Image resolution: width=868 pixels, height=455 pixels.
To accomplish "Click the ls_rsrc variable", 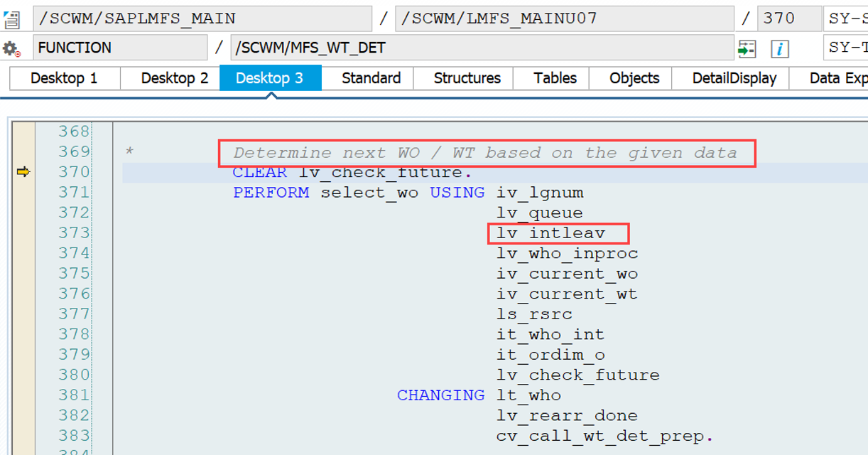I will coord(534,314).
